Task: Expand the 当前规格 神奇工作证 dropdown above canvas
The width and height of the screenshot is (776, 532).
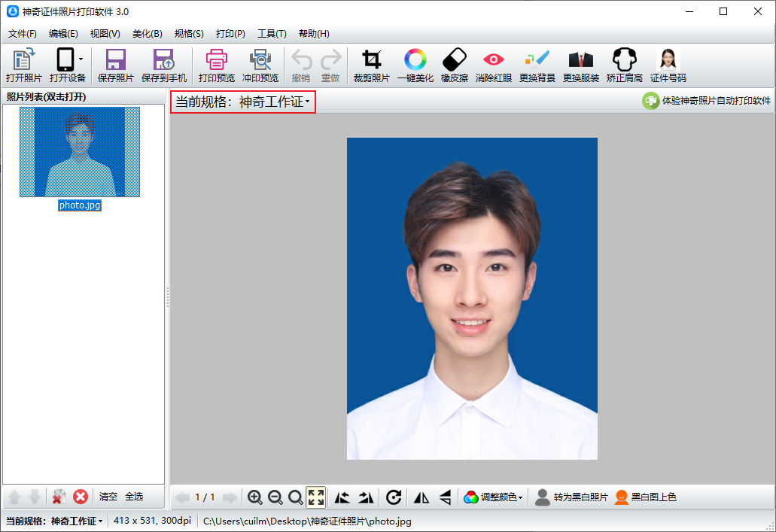Action: 242,102
